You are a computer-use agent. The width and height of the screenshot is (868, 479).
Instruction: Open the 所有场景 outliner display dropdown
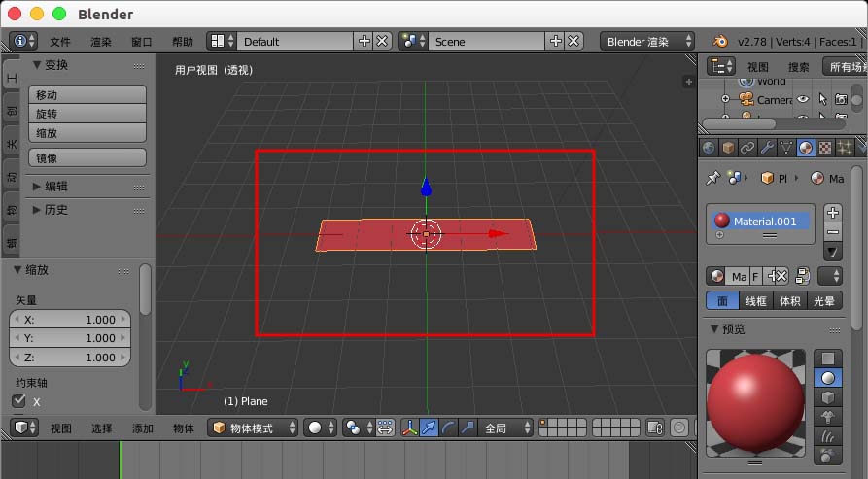click(845, 66)
